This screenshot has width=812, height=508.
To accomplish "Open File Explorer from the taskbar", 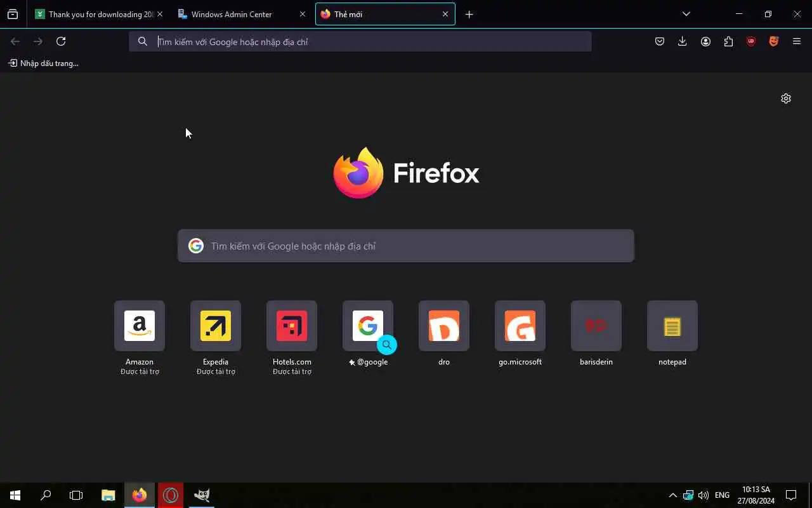I will tap(108, 495).
